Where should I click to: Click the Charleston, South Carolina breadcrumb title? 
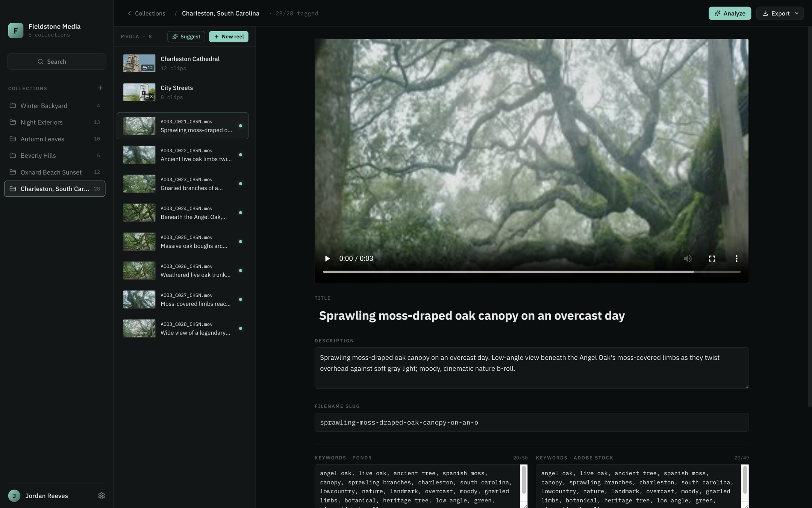click(x=221, y=14)
